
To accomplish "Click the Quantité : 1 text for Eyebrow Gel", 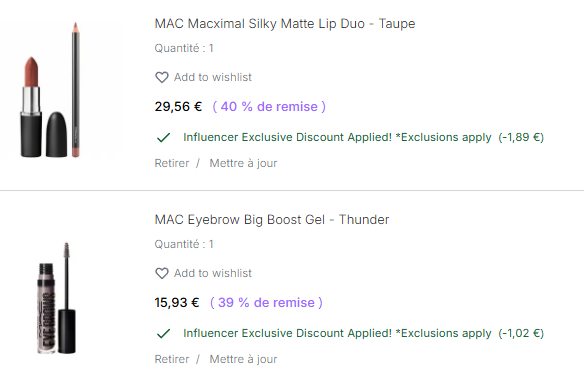I will (x=184, y=244).
